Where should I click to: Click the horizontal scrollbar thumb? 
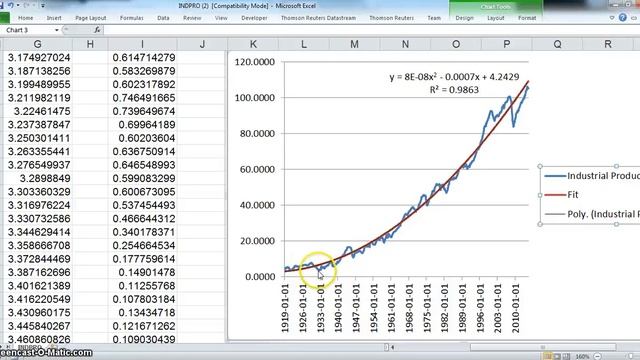[x=543, y=347]
